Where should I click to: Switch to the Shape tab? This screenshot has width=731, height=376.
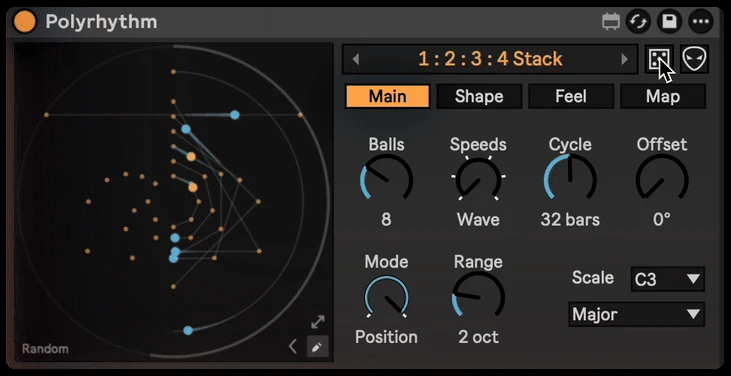(479, 96)
